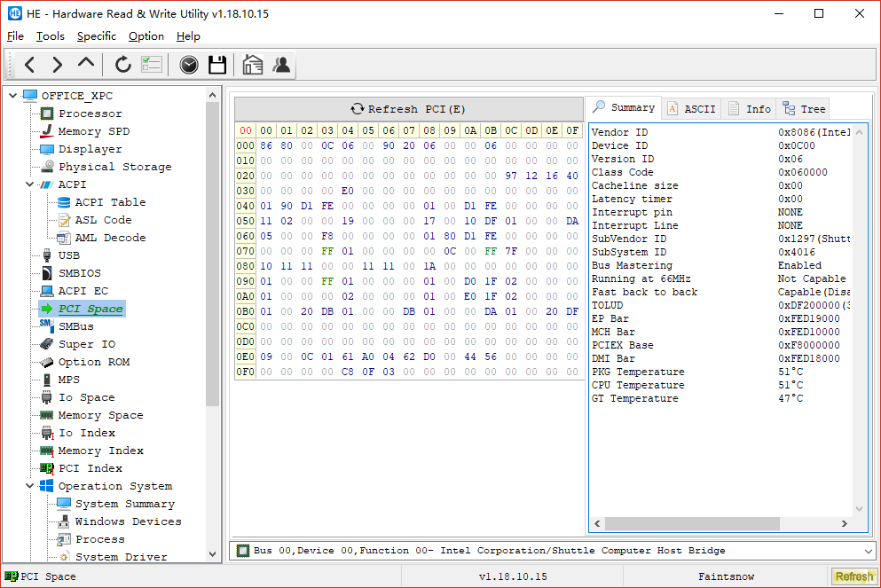Open PCI Index entry
The image size is (881, 588).
point(90,468)
